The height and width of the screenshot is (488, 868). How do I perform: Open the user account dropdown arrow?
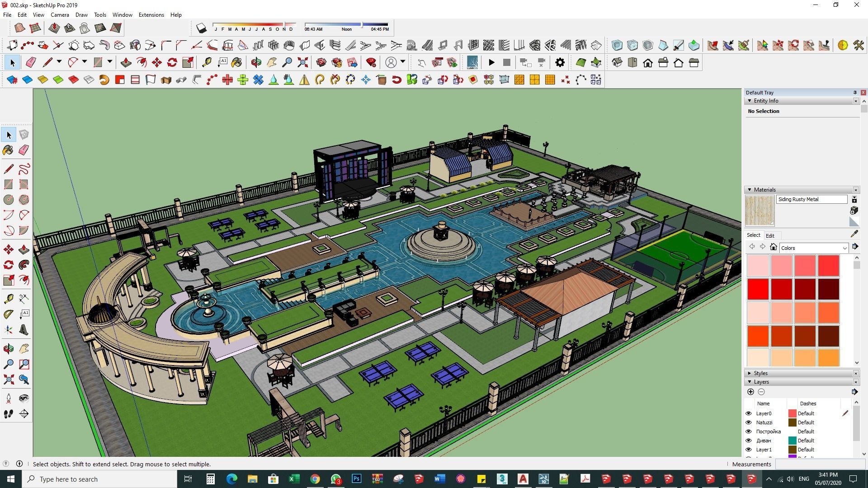(402, 62)
